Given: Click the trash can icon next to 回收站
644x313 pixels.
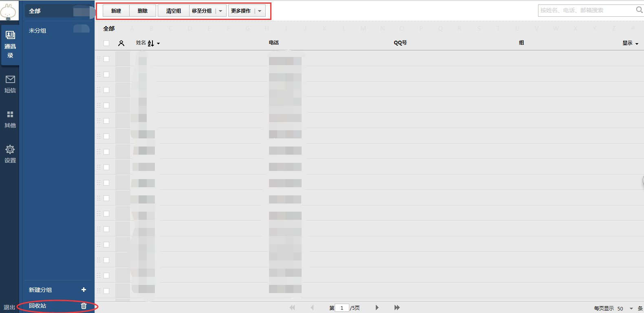Looking at the screenshot, I should (x=84, y=306).
